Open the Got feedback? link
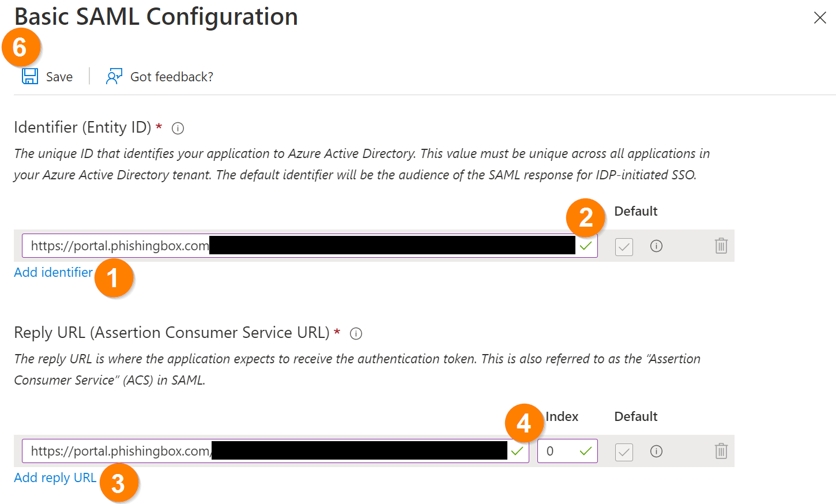This screenshot has width=836, height=504. pyautogui.click(x=172, y=77)
